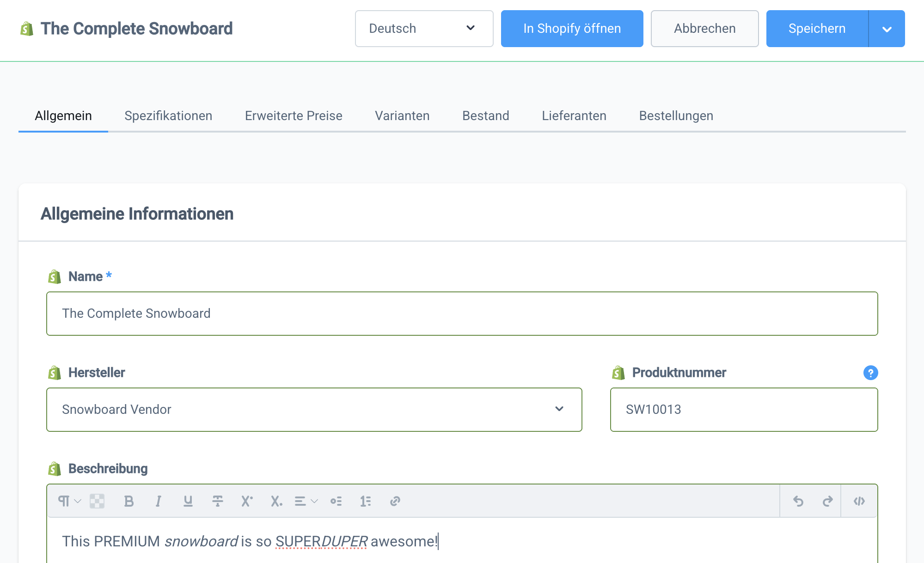Screen dimensions: 924x563
Task: Expand the Speichern split-button arrow
Action: 887,29
